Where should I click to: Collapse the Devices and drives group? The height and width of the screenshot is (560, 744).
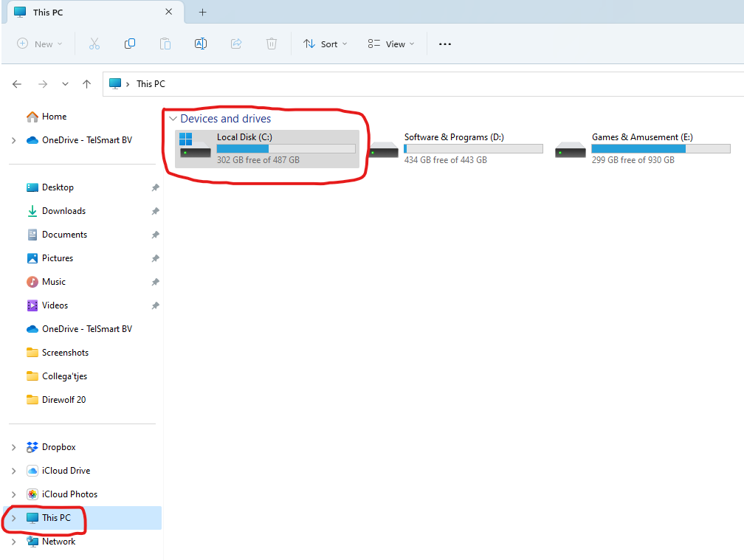coord(173,119)
